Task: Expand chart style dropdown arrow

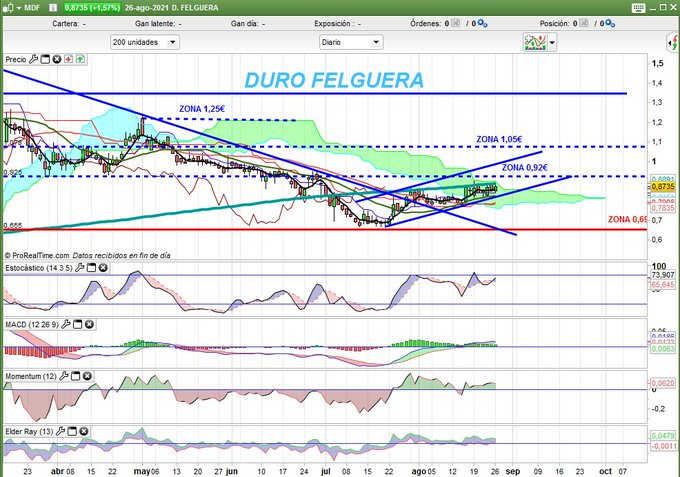Action: [x=552, y=42]
